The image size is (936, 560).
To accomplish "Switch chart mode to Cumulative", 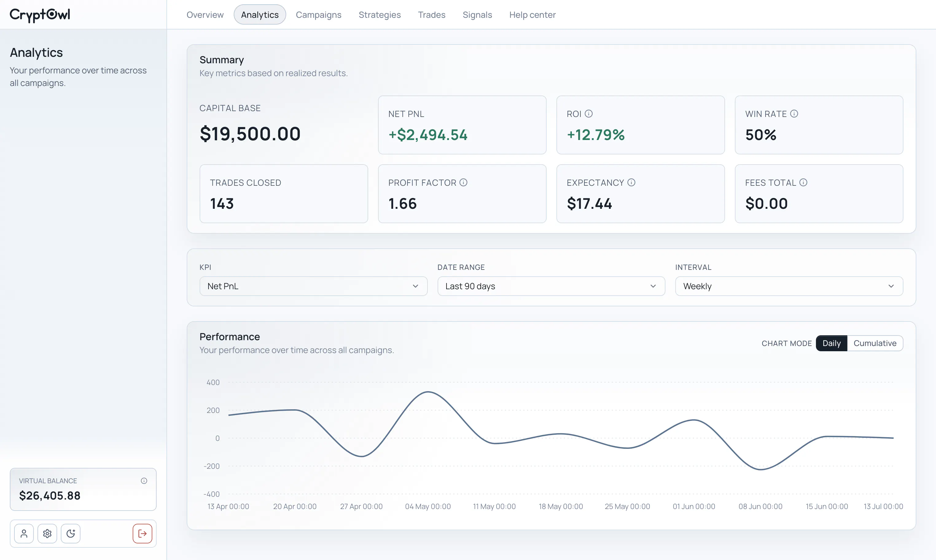I will point(875,343).
